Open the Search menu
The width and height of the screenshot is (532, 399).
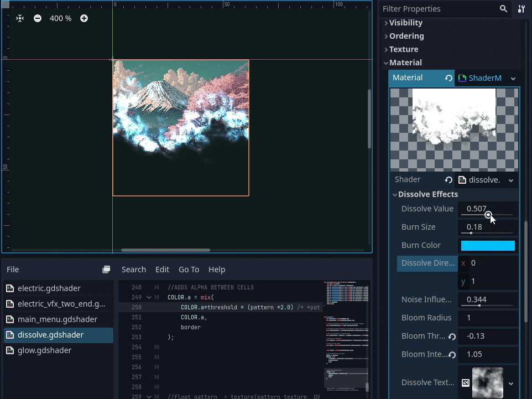[x=134, y=270]
